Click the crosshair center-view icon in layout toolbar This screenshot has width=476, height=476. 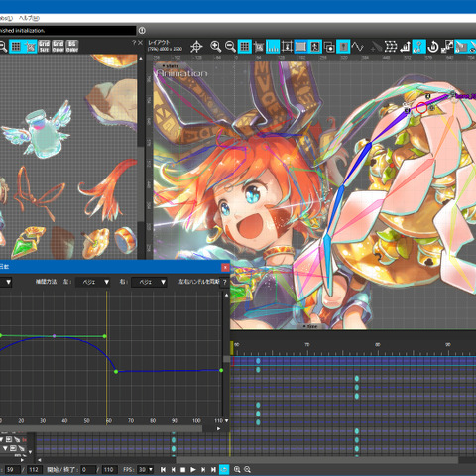point(196,47)
